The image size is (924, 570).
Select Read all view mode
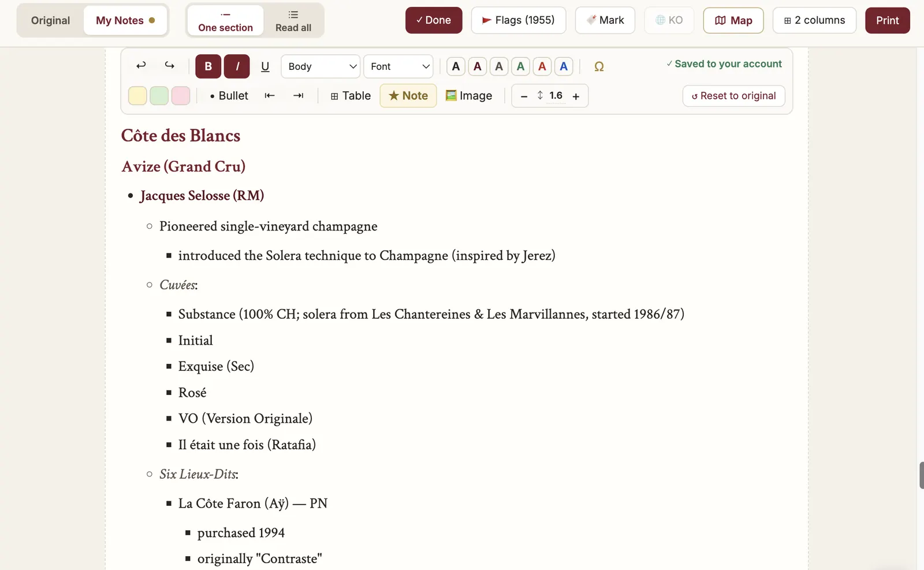[293, 20]
